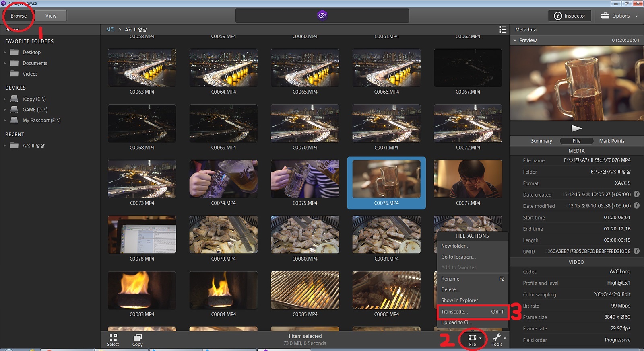Select thumbnail C0083.MP4
The height and width of the screenshot is (351, 644).
[x=142, y=290]
